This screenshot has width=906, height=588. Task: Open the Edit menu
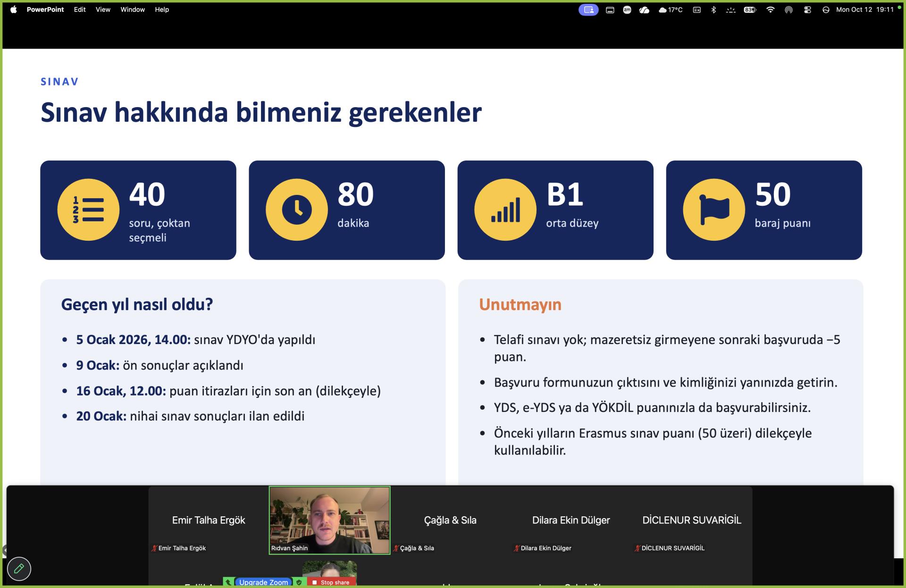80,9
